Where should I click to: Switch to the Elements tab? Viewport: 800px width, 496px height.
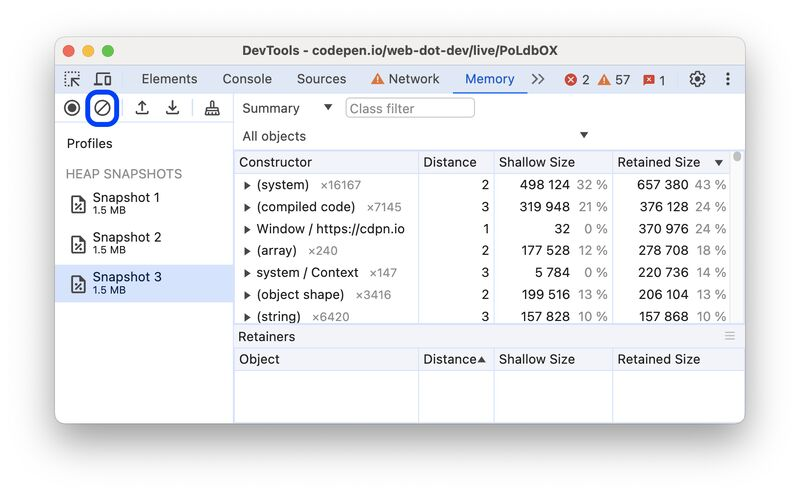coord(169,79)
